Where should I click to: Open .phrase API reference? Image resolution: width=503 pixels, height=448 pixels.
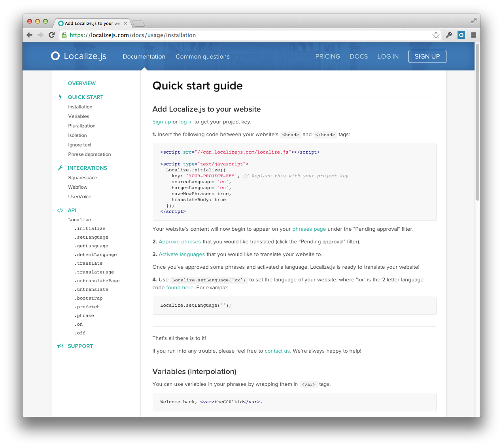click(x=84, y=315)
